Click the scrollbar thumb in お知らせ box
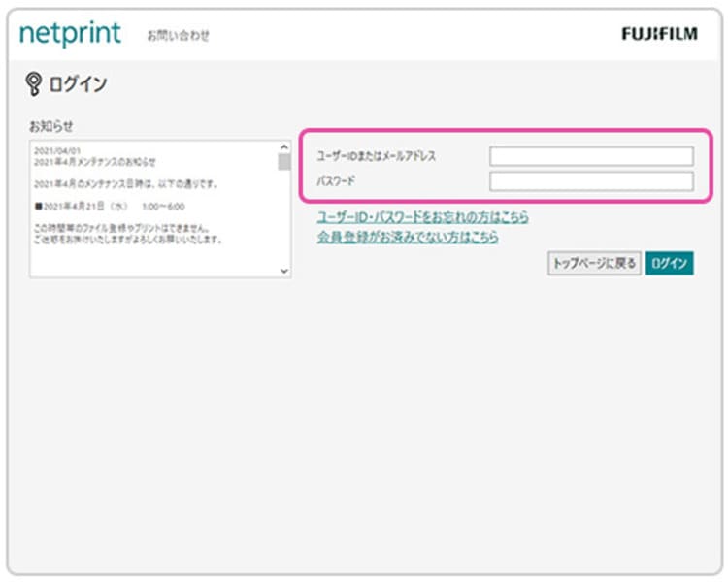The height and width of the screenshot is (582, 728). point(284,162)
